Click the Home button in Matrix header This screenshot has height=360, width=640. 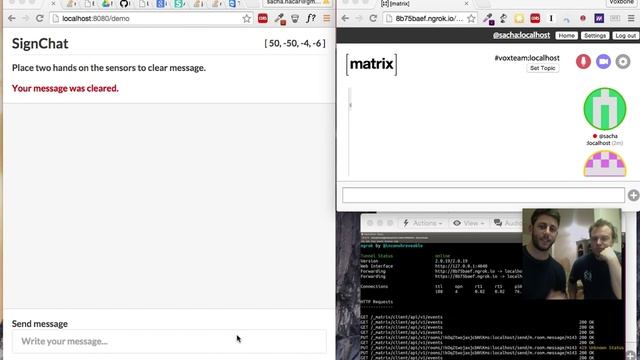(x=567, y=36)
